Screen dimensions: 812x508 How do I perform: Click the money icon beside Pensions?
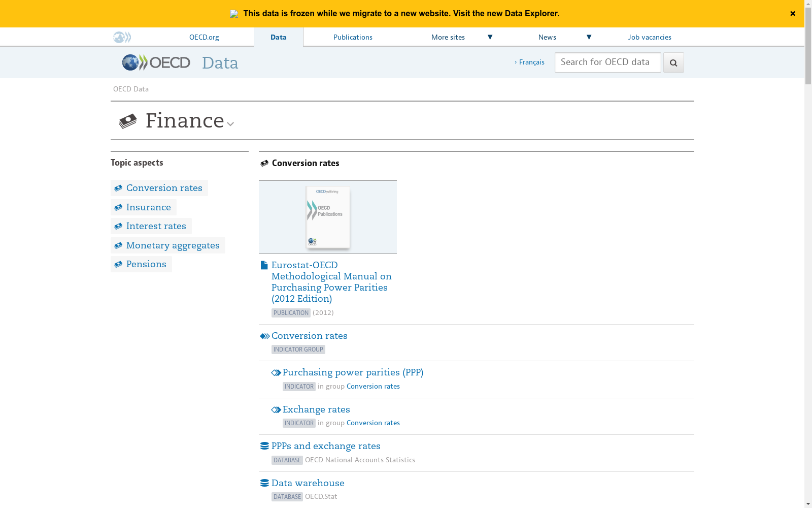[118, 264]
